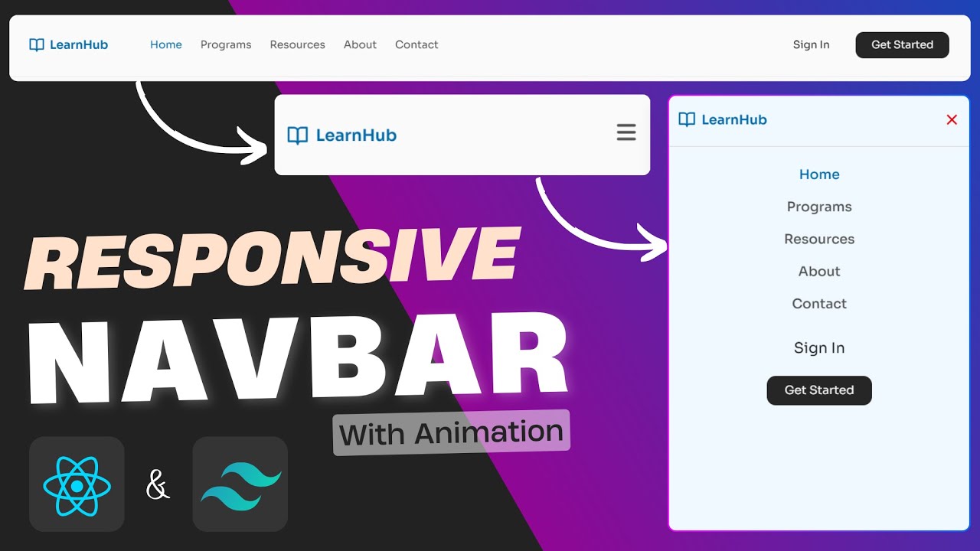Click LearnHub text in the collapsed navbar

pyautogui.click(x=356, y=135)
